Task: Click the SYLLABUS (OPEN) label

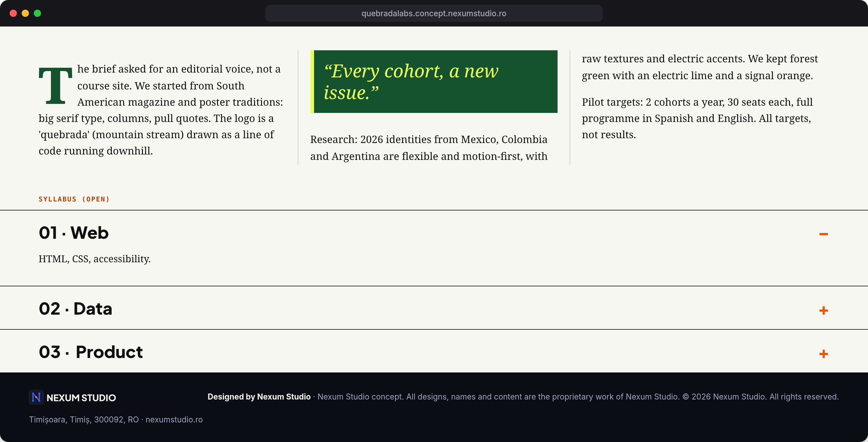Action: coord(74,199)
